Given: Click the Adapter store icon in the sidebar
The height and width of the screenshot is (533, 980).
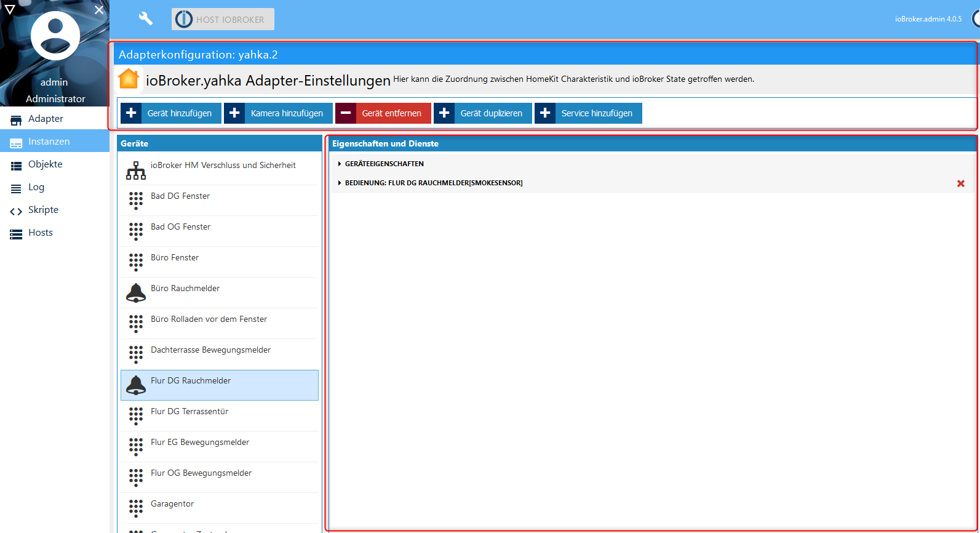Looking at the screenshot, I should 16,119.
